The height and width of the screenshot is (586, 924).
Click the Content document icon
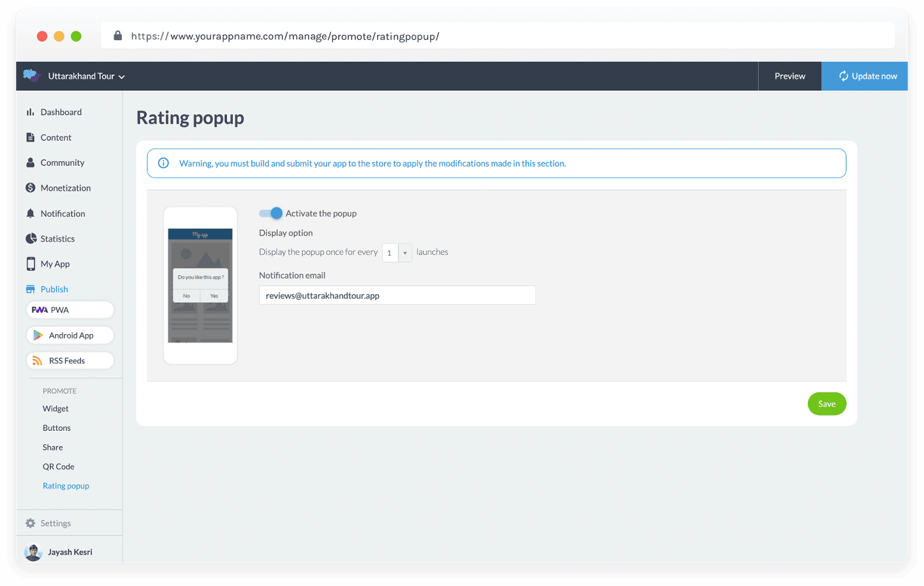pos(31,138)
